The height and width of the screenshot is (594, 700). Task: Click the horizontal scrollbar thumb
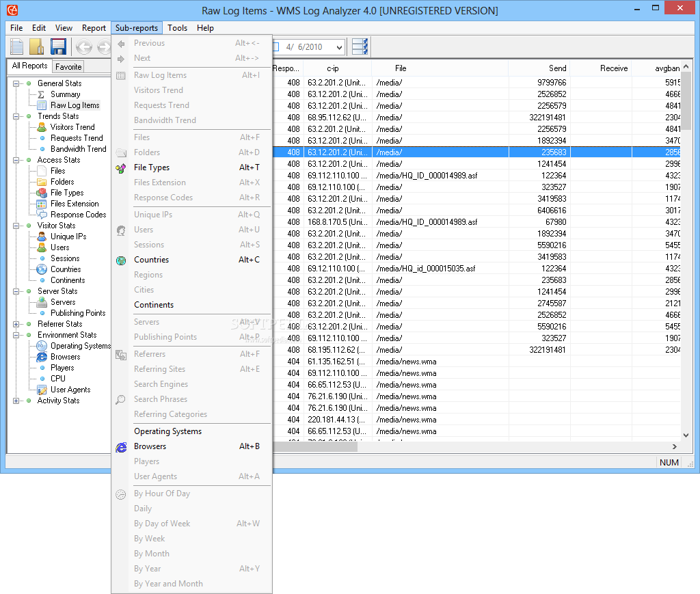(314, 447)
